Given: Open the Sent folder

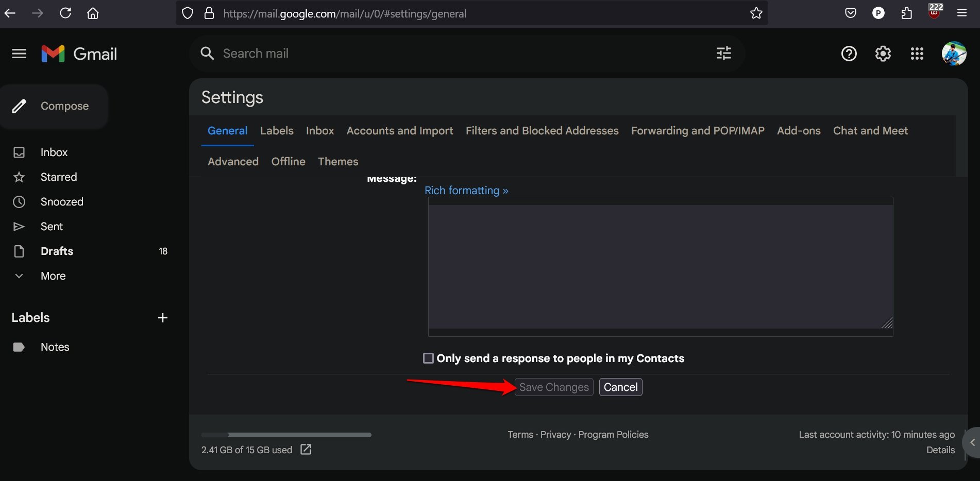Looking at the screenshot, I should point(52,227).
